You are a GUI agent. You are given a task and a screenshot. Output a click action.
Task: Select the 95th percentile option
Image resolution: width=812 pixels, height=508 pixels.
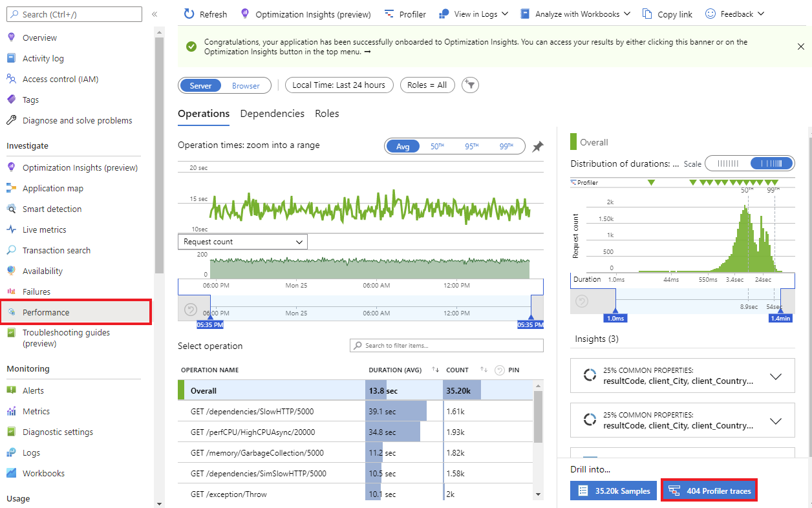(x=472, y=146)
